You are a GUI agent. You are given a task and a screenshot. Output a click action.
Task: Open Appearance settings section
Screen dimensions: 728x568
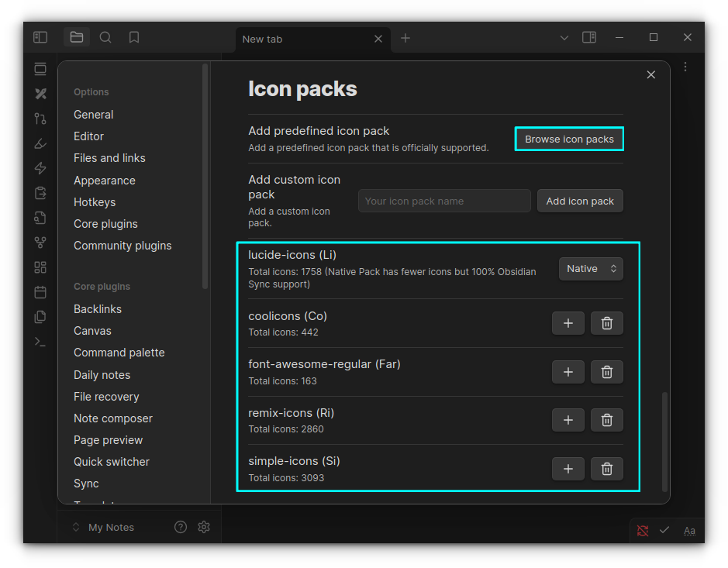click(x=105, y=181)
